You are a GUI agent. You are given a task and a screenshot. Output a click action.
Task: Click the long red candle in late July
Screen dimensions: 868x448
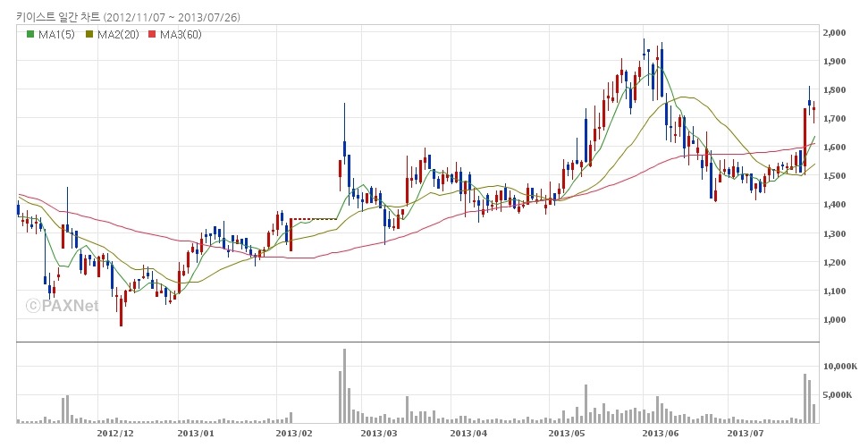(x=805, y=141)
